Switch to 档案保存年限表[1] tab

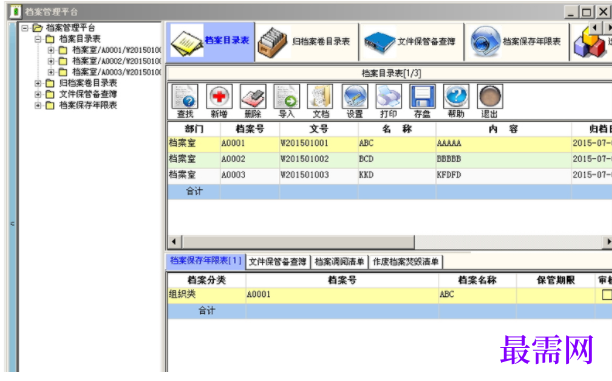click(206, 261)
